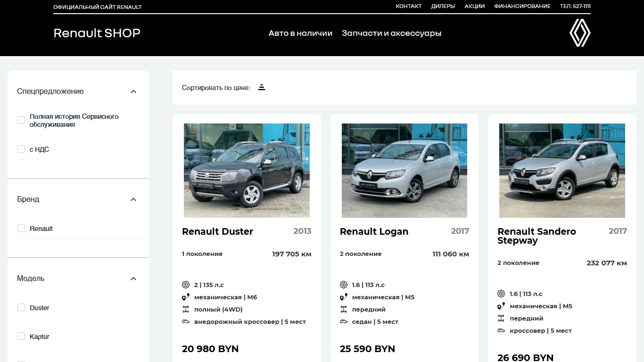Click engine icon on Renault Duster card
The height and width of the screenshot is (362, 644).
(x=186, y=285)
